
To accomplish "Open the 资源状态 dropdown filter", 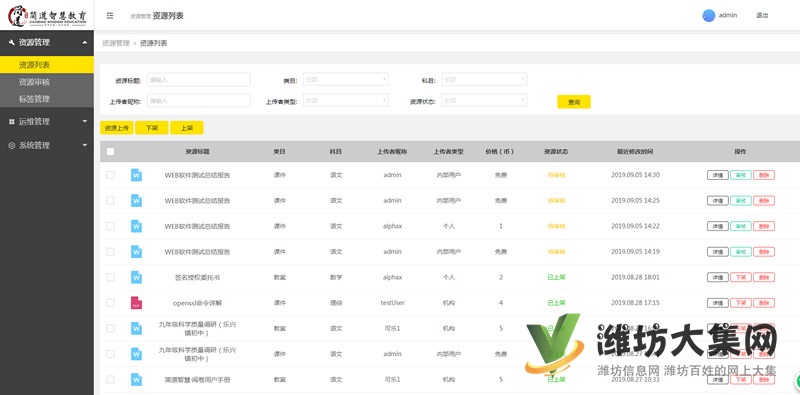I will pyautogui.click(x=484, y=101).
